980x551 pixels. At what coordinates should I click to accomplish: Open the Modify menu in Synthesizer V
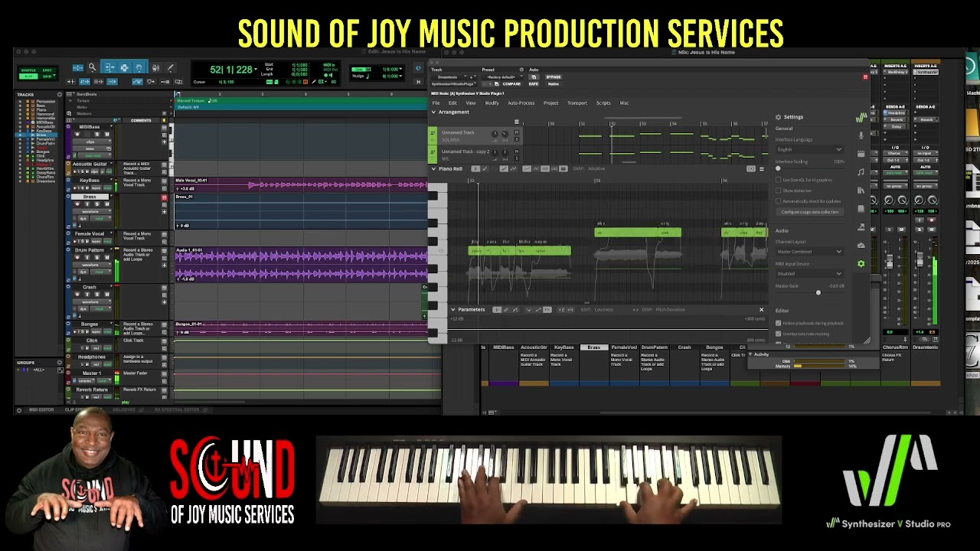(492, 103)
